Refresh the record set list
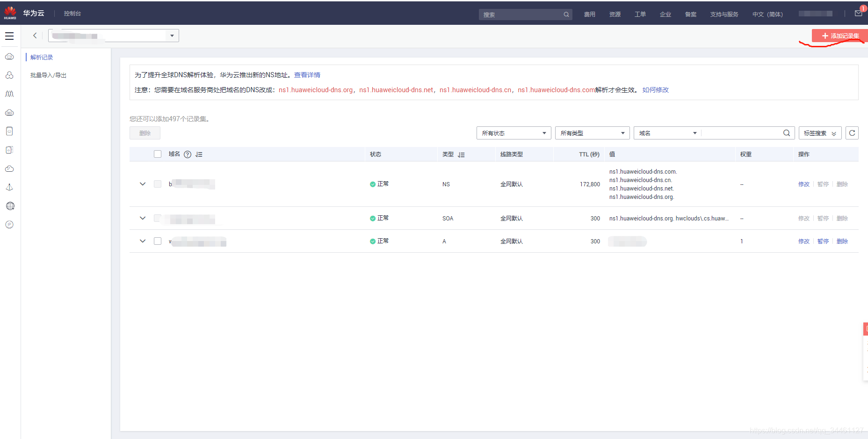This screenshot has width=868, height=439. [852, 133]
